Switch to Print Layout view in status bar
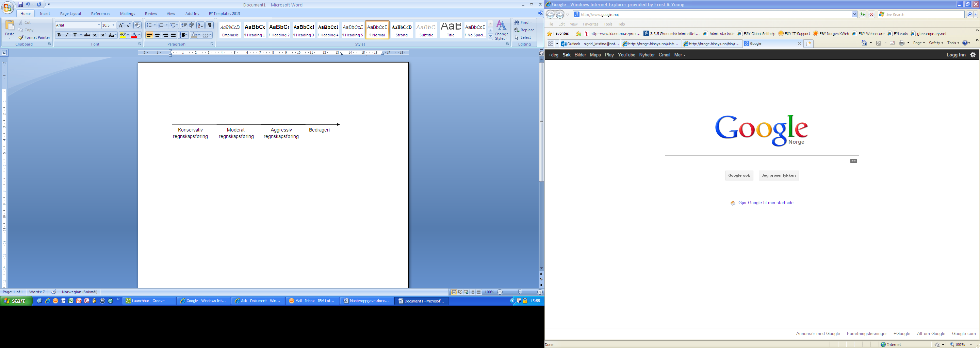This screenshot has height=348, width=980. coord(454,292)
